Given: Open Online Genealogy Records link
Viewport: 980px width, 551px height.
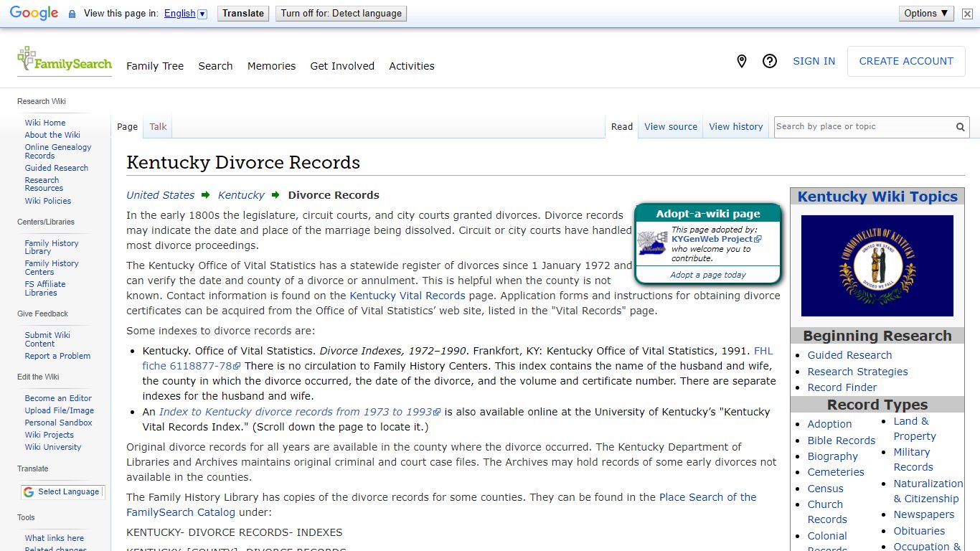Looking at the screenshot, I should coord(58,151).
